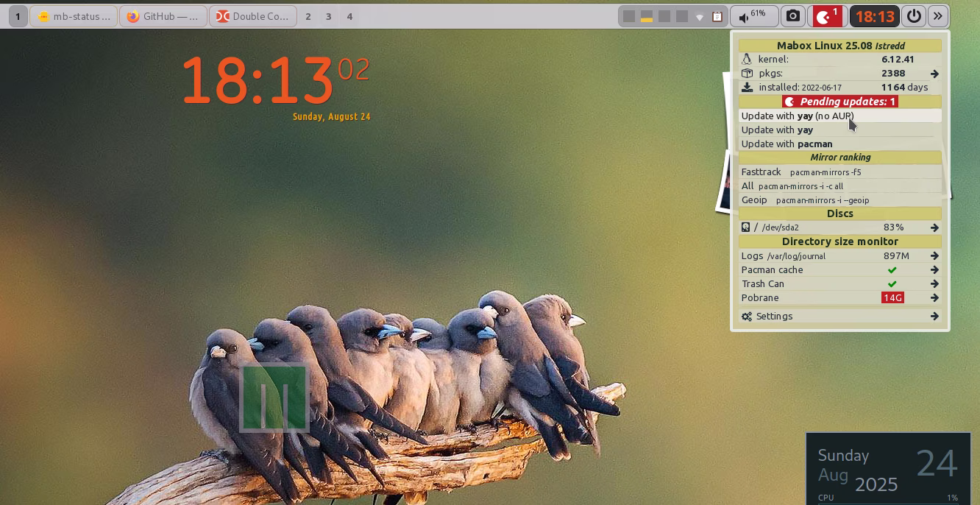Click the orange 18:13 panel clock
This screenshot has width=980, height=505.
click(x=874, y=16)
